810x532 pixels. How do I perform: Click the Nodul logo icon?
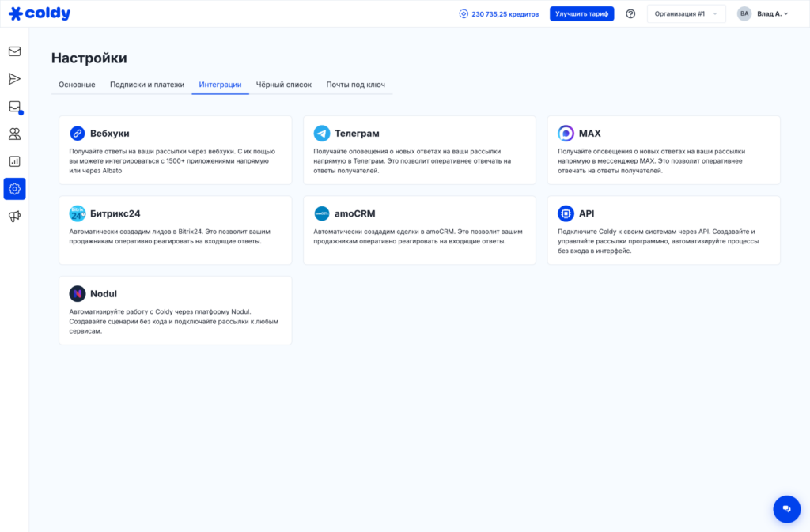point(78,293)
